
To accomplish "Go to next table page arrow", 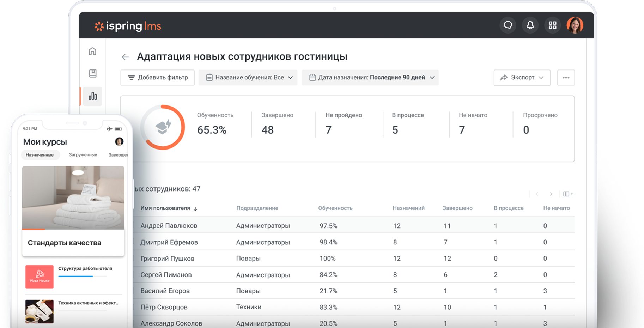I will pyautogui.click(x=551, y=194).
